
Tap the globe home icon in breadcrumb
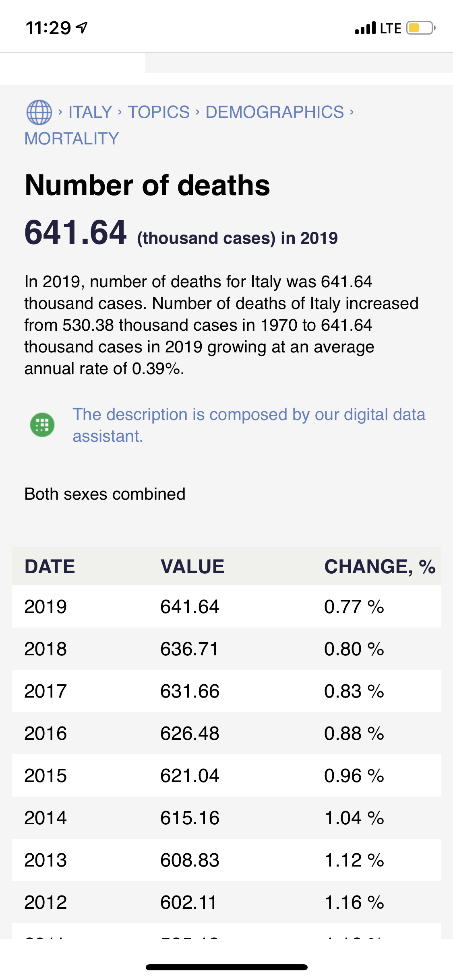(39, 112)
